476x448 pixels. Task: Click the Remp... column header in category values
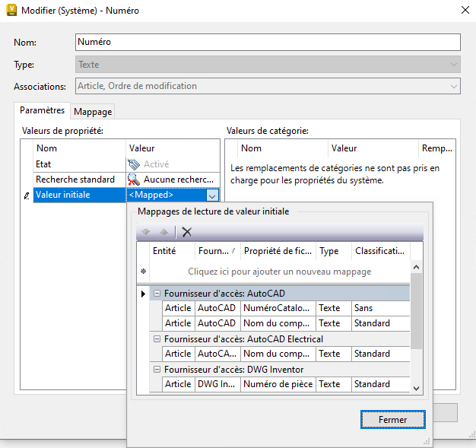pyautogui.click(x=436, y=148)
